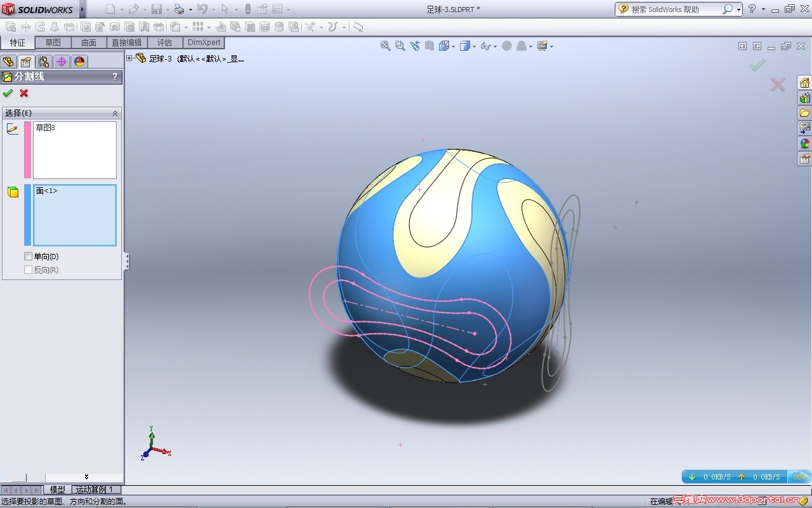This screenshot has width=812, height=508.
Task: Expand the 足球-3 flyout feature tree
Action: click(x=129, y=58)
